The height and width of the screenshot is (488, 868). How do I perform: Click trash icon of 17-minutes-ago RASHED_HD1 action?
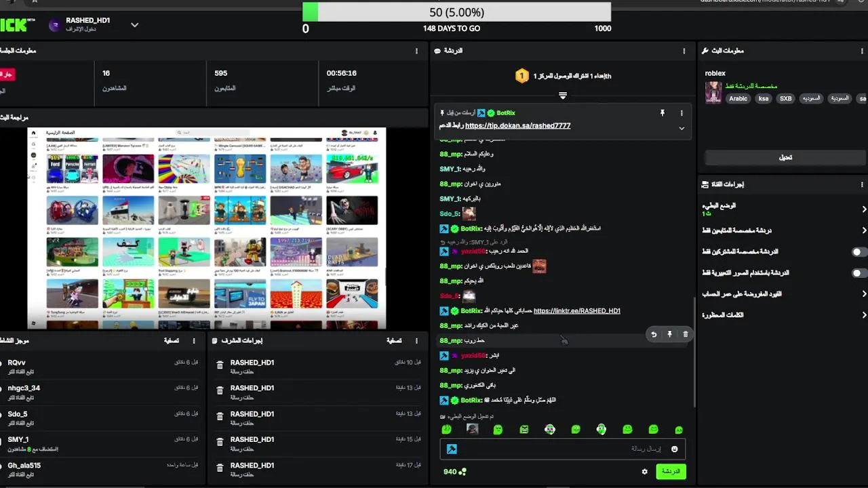tap(220, 468)
